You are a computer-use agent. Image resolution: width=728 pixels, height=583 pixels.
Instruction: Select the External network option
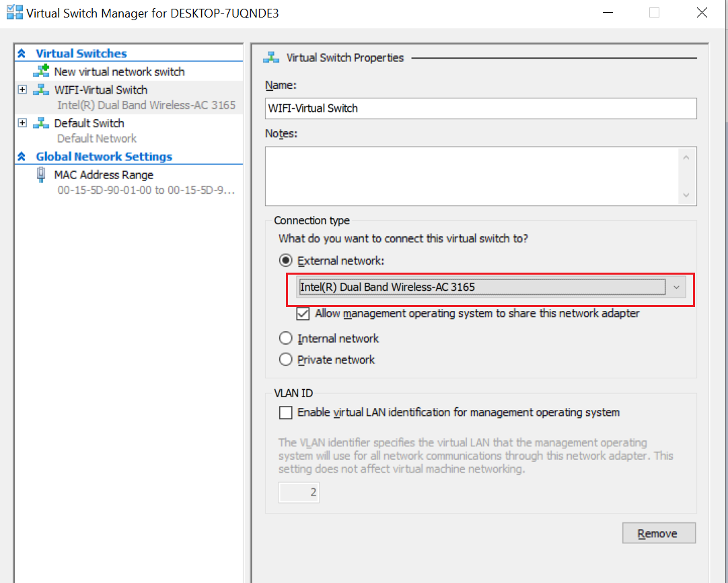[286, 260]
